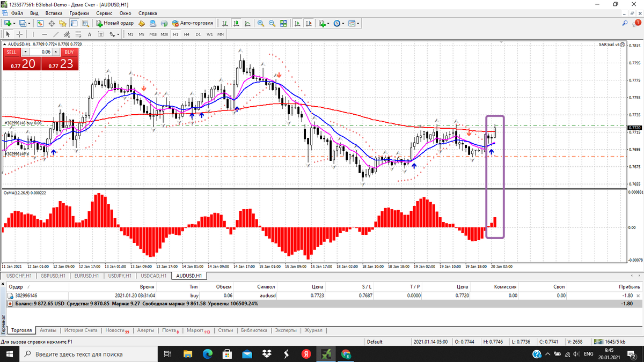
Task: Expand the New Chart dropdown arrow
Action: pos(14,23)
